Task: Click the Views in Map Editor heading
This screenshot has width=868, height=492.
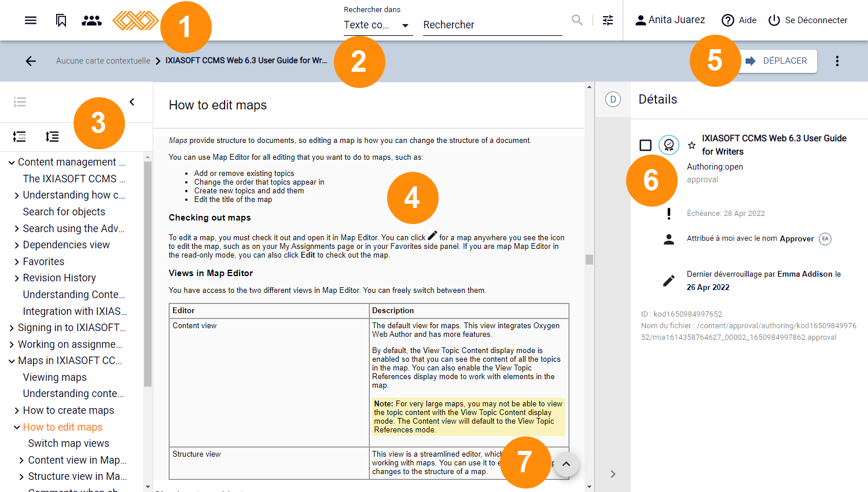Action: (x=211, y=273)
